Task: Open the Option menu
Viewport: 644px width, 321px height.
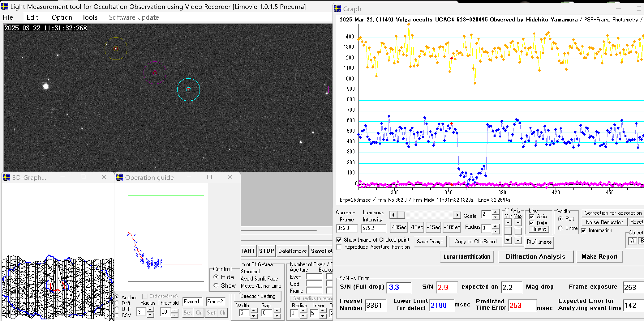Action: click(62, 17)
